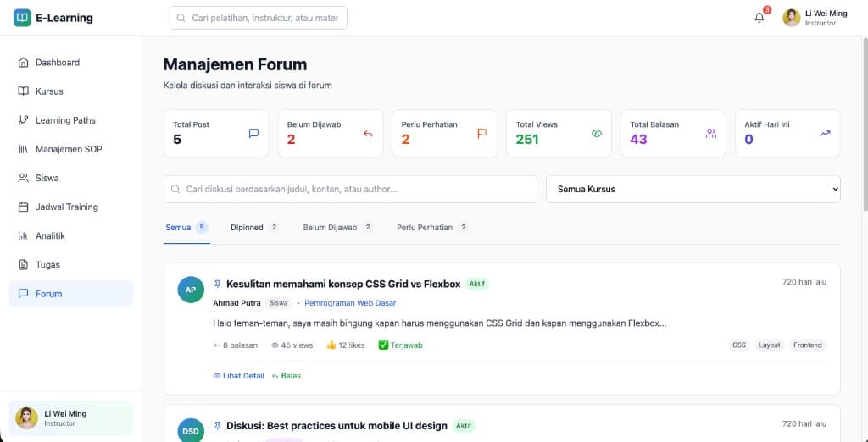Click the Perlu Perhatian flag icon
868x442 pixels.
coord(481,133)
